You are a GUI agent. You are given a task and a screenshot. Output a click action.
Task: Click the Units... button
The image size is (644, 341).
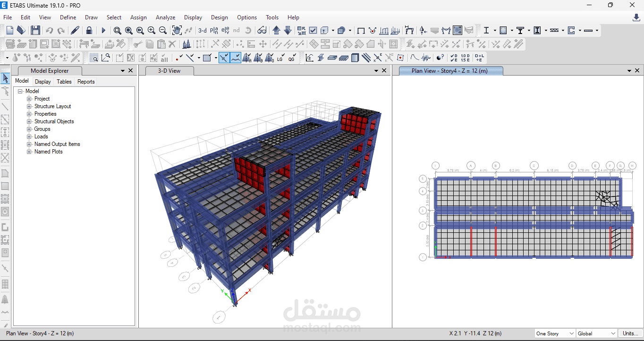coord(630,333)
